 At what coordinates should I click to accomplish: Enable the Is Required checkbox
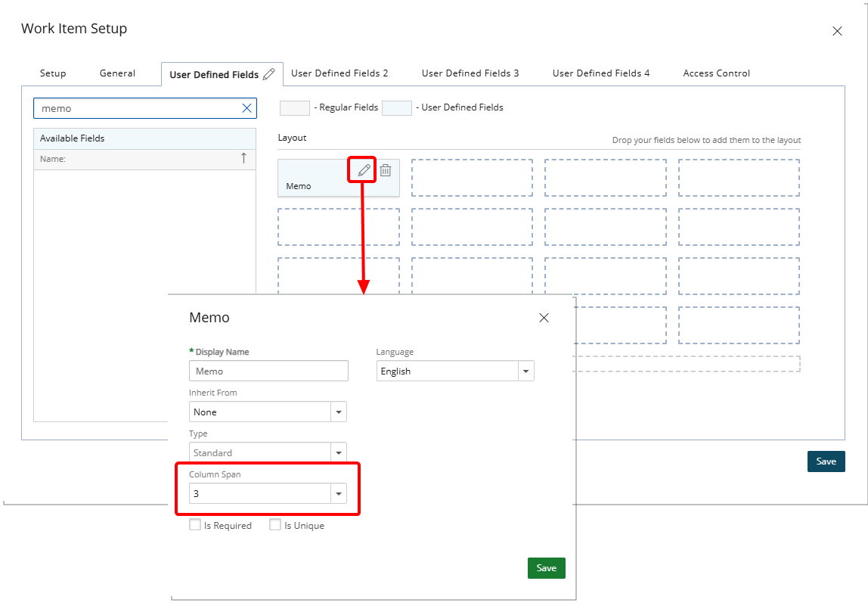coord(195,525)
